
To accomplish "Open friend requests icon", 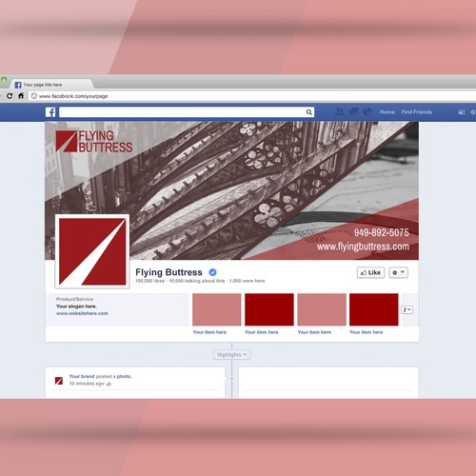I will 340,111.
